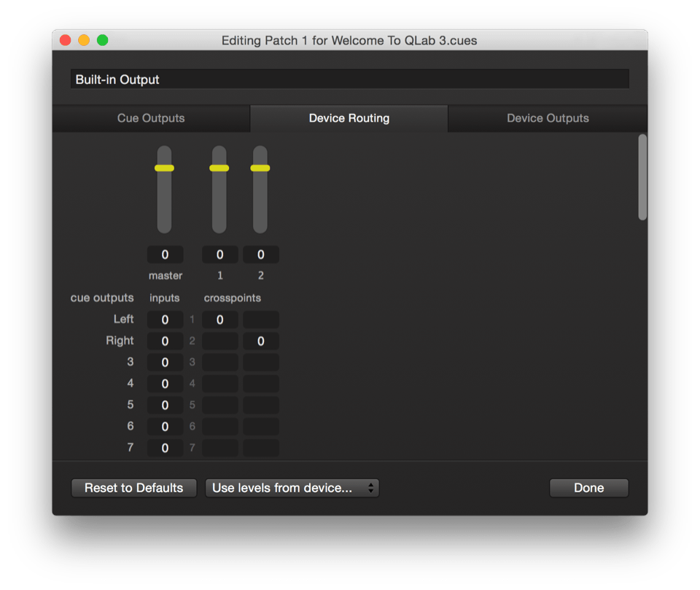Click Left-to-output-1 crosspoint field

(219, 319)
